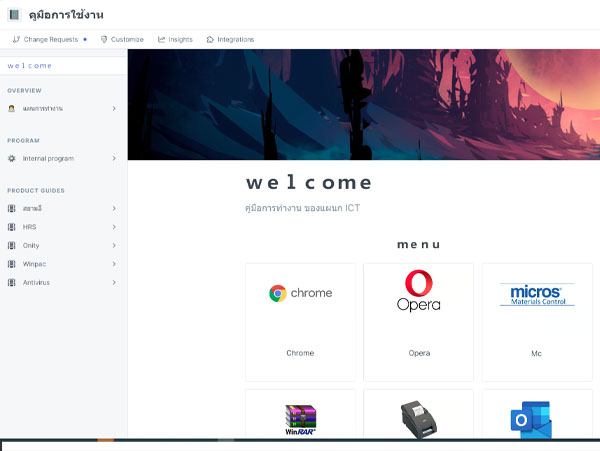Click the book icon of first Product Guides item
The height and width of the screenshot is (451, 600).
[12, 208]
